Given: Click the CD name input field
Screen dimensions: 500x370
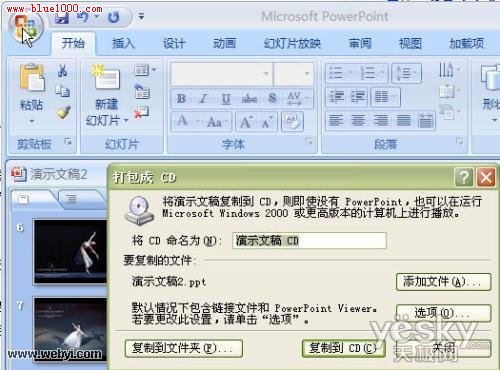Looking at the screenshot, I should click(309, 240).
